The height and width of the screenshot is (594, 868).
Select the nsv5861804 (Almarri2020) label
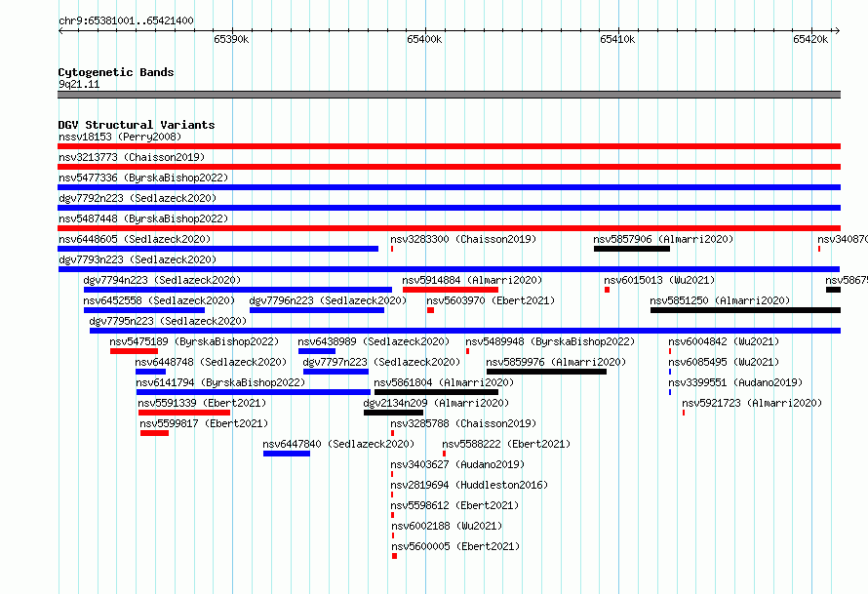pyautogui.click(x=444, y=382)
